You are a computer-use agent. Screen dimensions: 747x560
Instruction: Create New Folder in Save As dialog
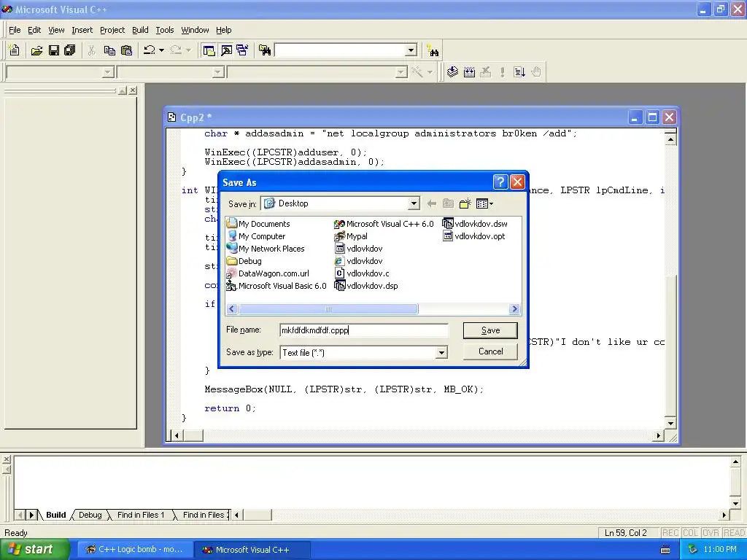465,204
